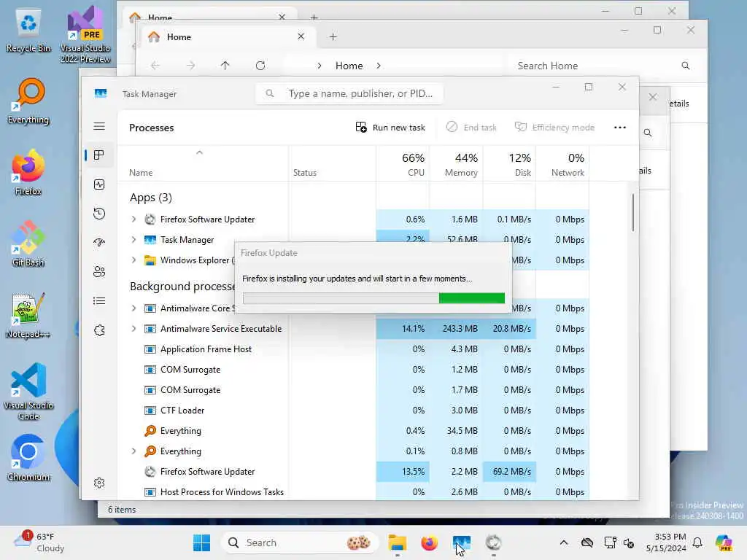Refresh the File Explorer Home view
The width and height of the screenshot is (747, 560).
coord(260,66)
